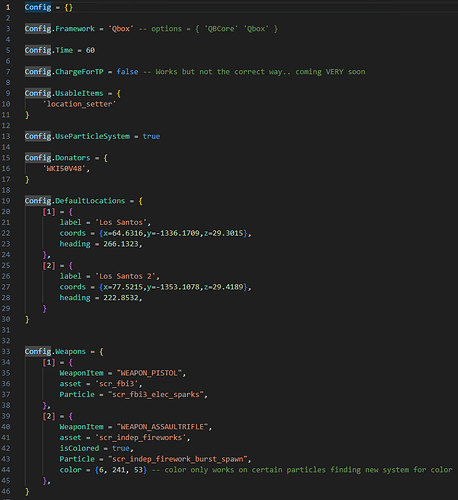Click the "WEAPON_ASSAULTRIFLE" string

click(x=162, y=427)
